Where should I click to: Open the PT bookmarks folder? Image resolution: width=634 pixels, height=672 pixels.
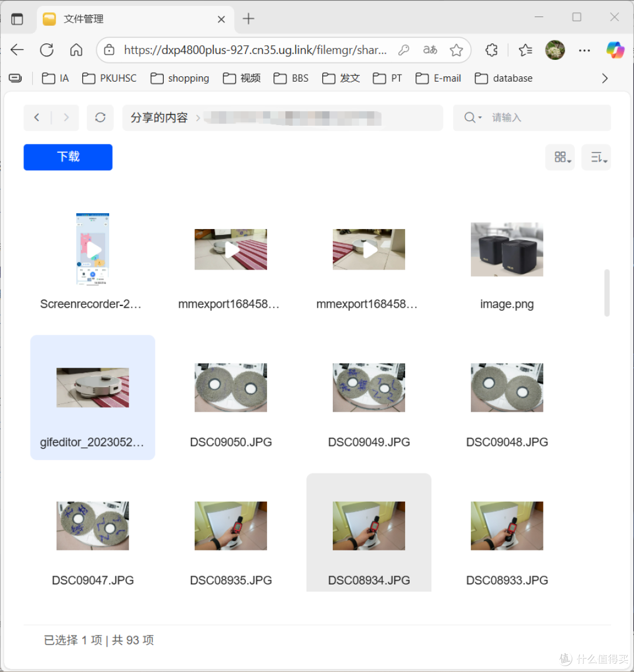[x=387, y=79]
